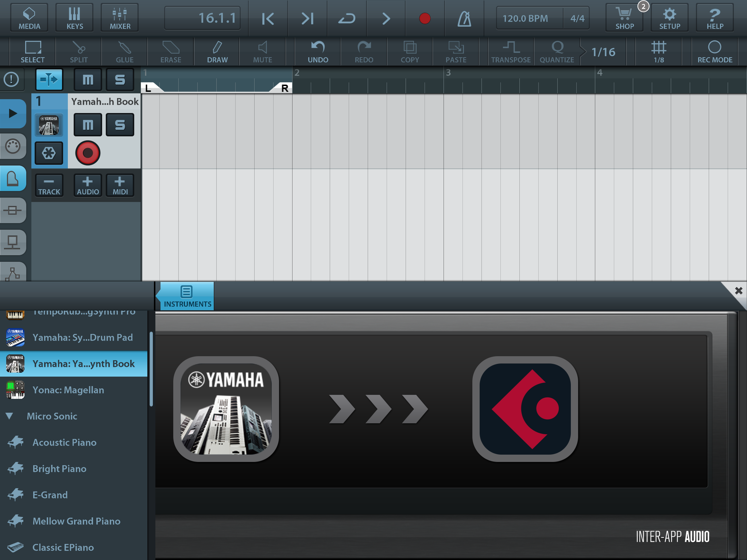Viewport: 747px width, 560px height.
Task: Redo the last undone action
Action: click(x=364, y=52)
